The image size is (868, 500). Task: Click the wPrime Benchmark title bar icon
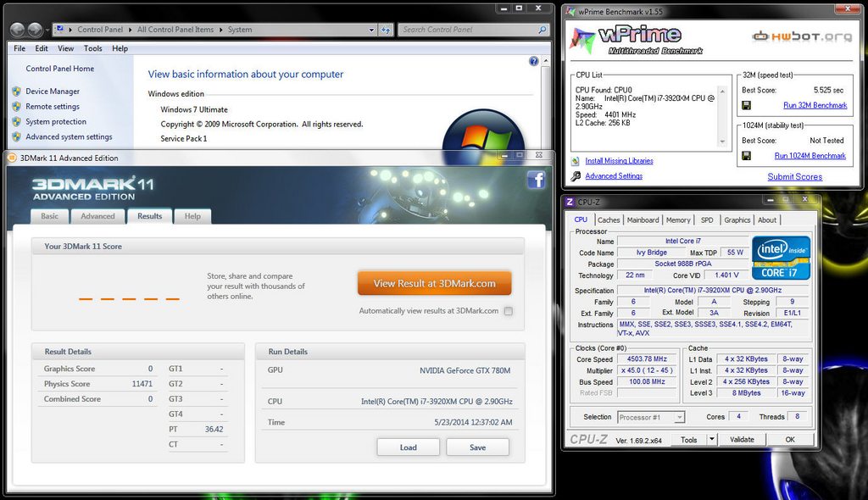click(570, 11)
